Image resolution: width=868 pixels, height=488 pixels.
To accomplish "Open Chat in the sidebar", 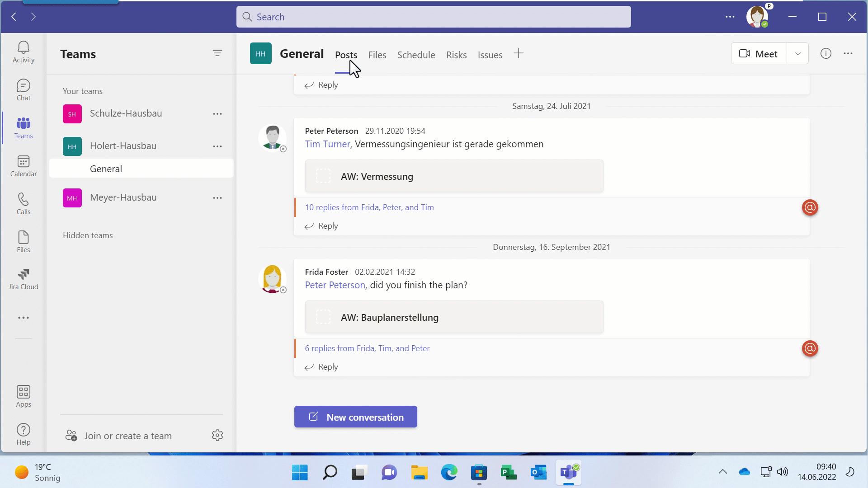I will click(x=24, y=90).
